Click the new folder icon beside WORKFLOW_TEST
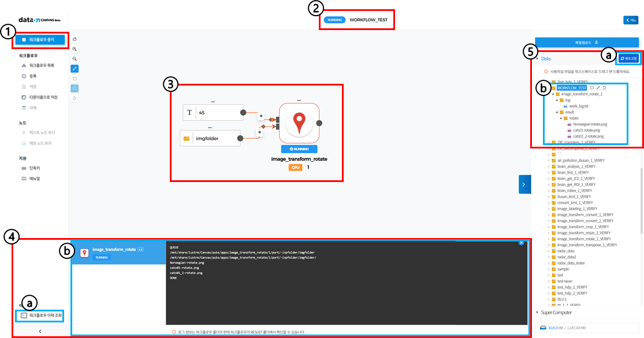 591,88
